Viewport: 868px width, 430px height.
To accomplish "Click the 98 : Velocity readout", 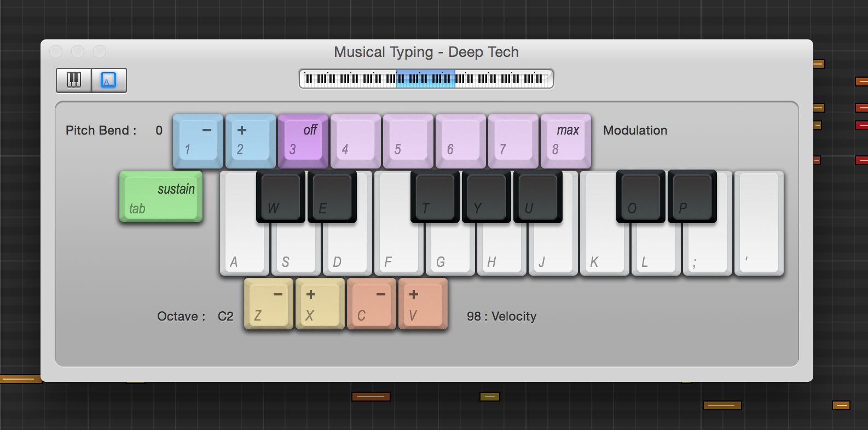I will tap(501, 316).
